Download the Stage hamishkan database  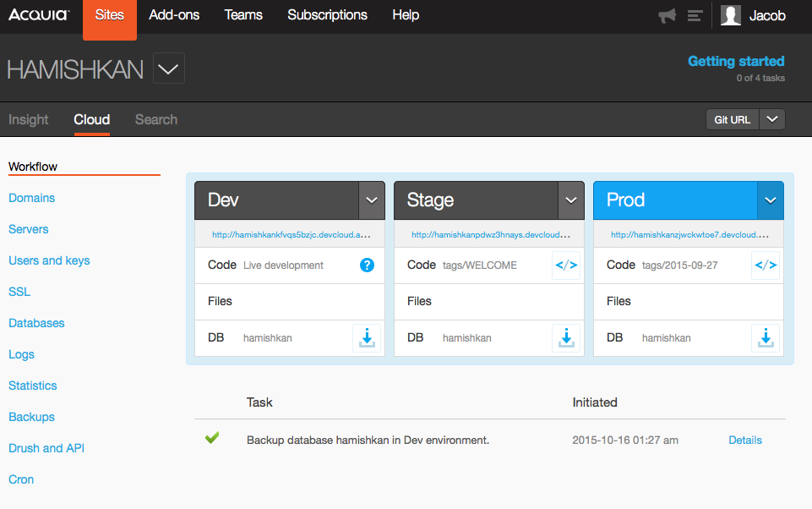[x=566, y=338]
